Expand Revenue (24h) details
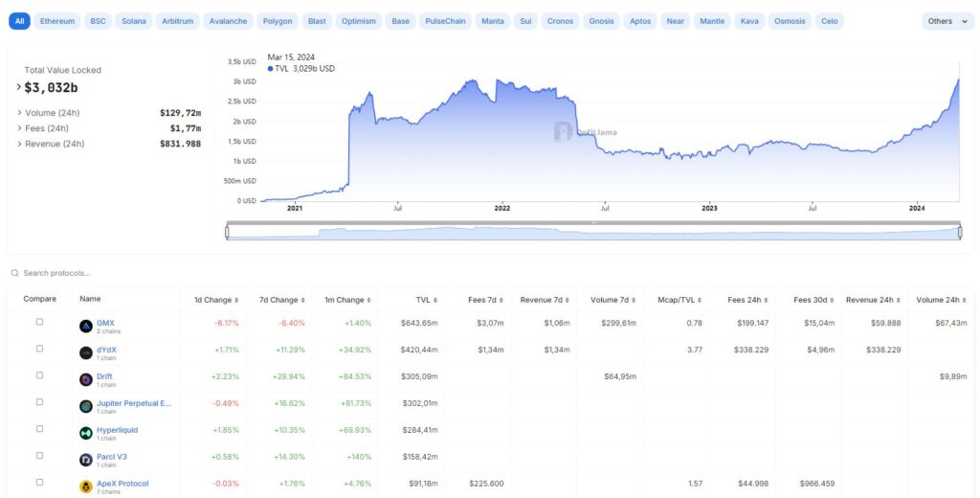Viewport: 980px width, 498px height. tap(20, 144)
